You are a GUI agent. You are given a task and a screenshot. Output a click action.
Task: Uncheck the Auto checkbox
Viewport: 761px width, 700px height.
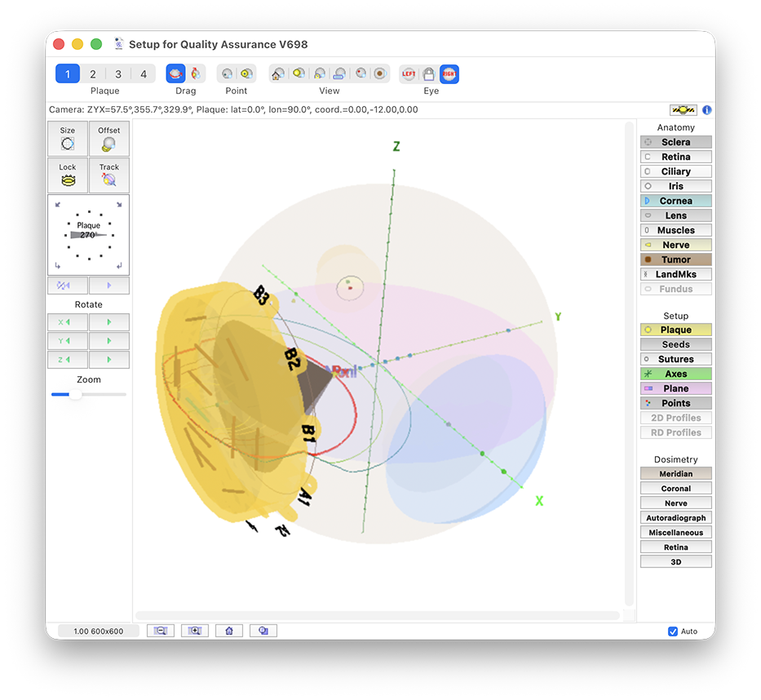(x=673, y=631)
